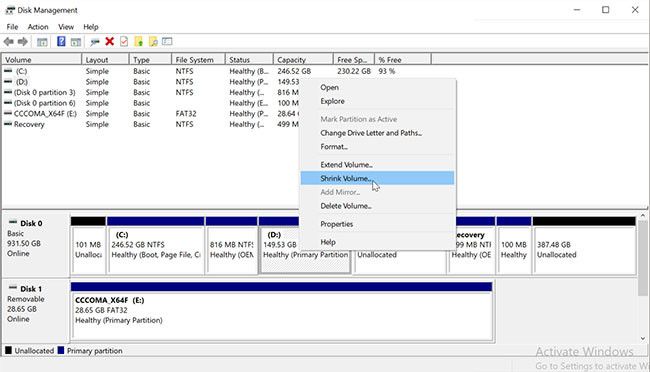
Task: Click the disk pane scrollbar down arrow
Action: pos(643,338)
